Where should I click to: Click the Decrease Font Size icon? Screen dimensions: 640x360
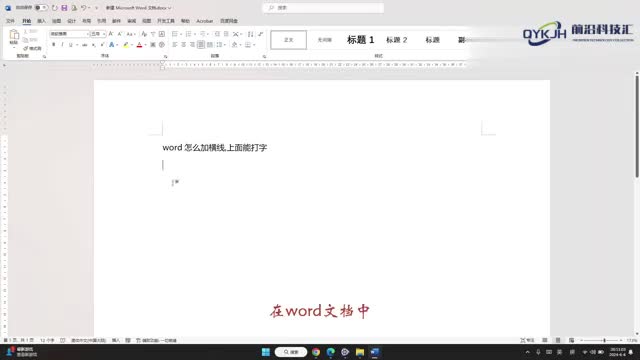120,34
